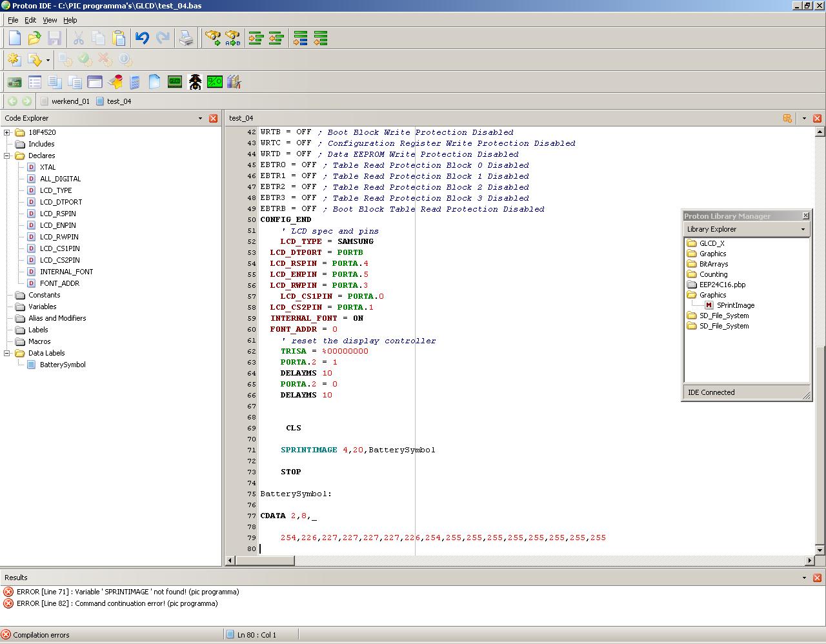Click the calculator icon in plugin toolbar

[134, 82]
